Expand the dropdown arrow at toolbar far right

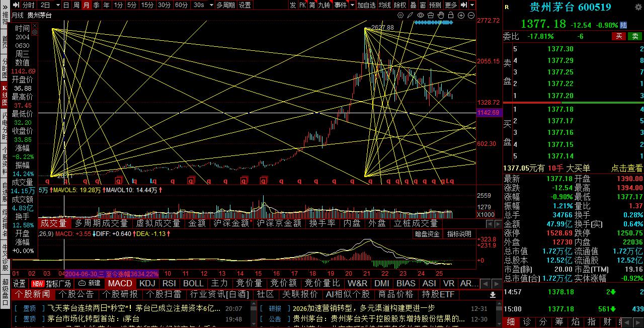(472, 5)
